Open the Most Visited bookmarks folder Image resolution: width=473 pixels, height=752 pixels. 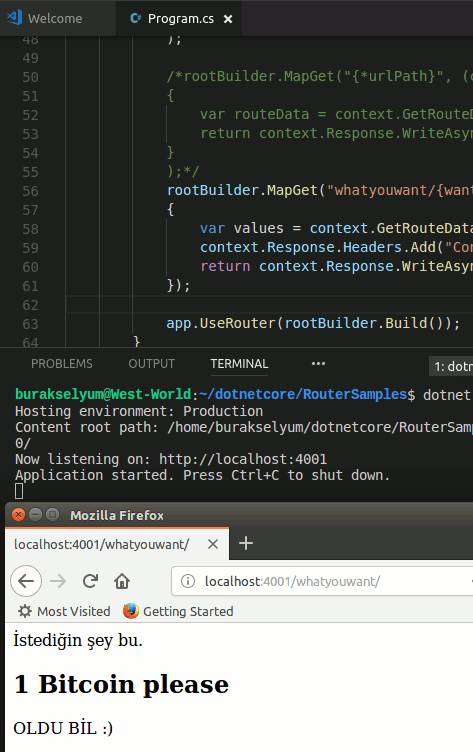pyautogui.click(x=64, y=611)
